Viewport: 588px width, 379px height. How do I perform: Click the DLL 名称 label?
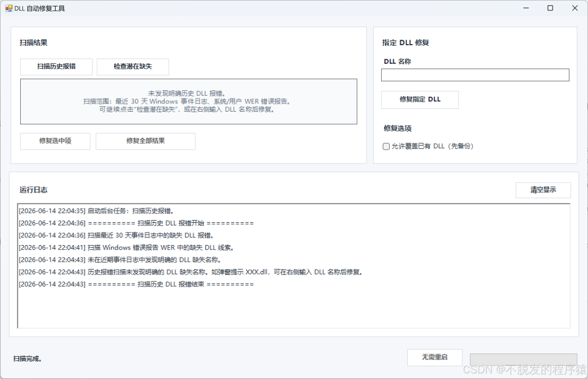(x=397, y=61)
